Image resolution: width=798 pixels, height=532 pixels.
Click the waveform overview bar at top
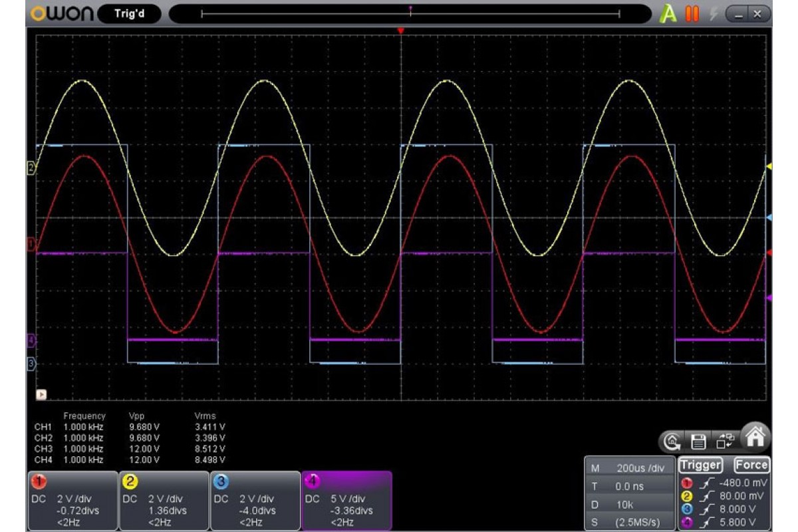410,14
